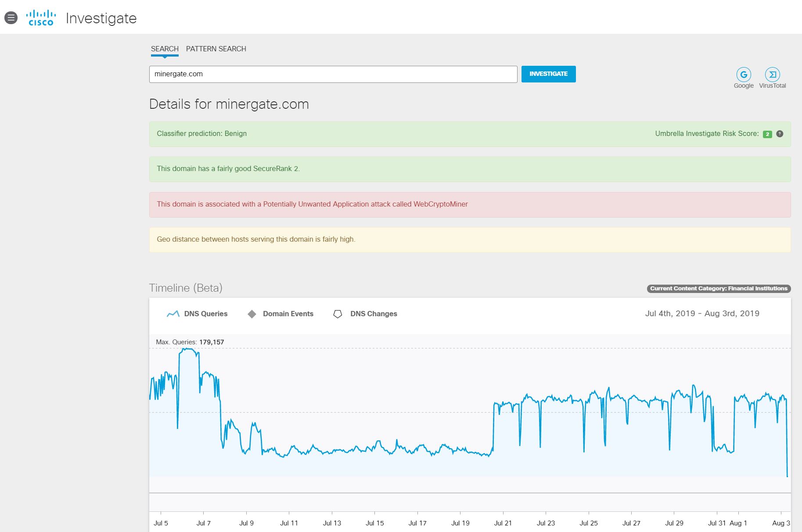Switch to the SEARCH tab
802x532 pixels.
(165, 49)
